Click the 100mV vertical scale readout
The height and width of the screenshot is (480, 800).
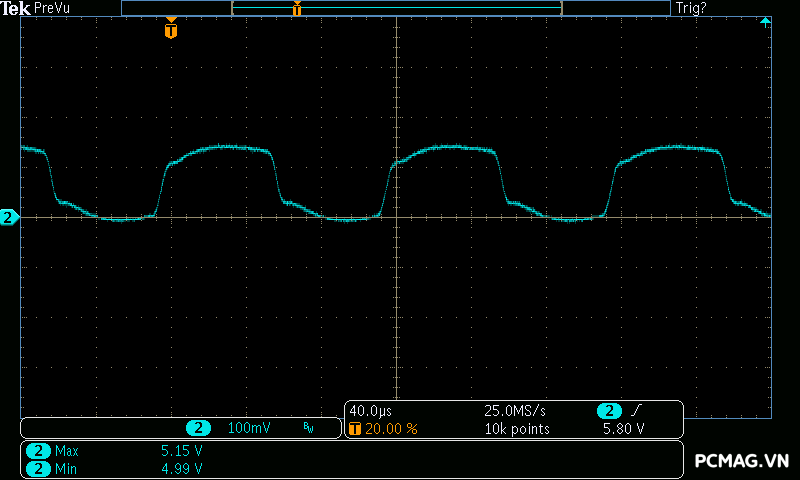pos(249,428)
